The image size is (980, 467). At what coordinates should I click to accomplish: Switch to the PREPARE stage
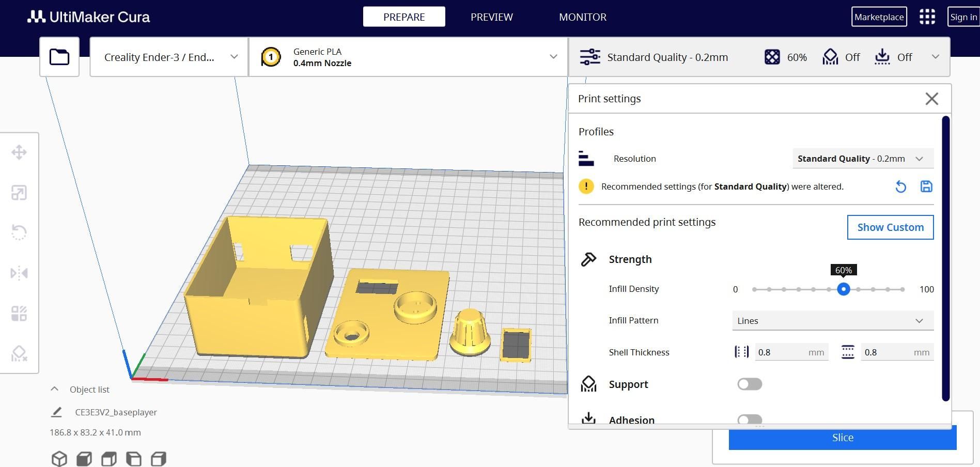[x=404, y=17]
